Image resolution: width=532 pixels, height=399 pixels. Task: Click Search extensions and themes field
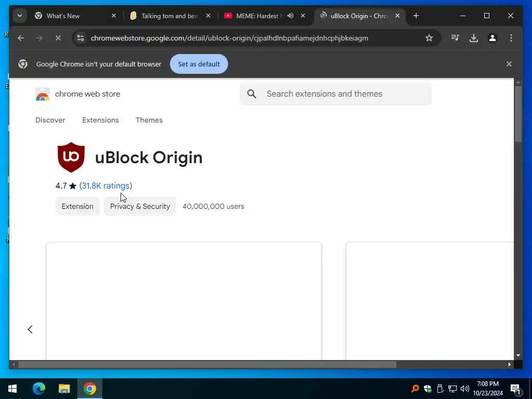335,94
